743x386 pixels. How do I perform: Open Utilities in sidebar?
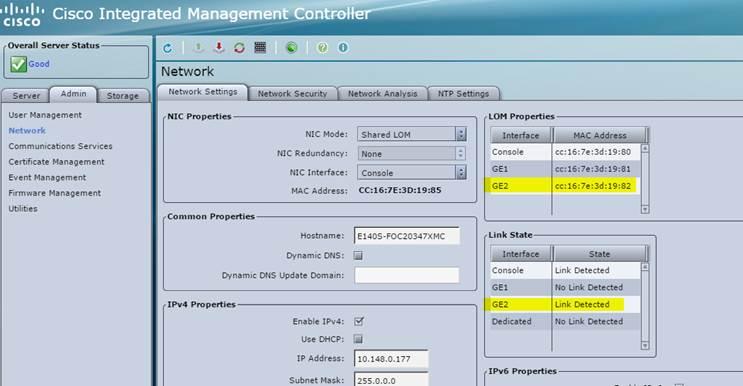coord(23,209)
